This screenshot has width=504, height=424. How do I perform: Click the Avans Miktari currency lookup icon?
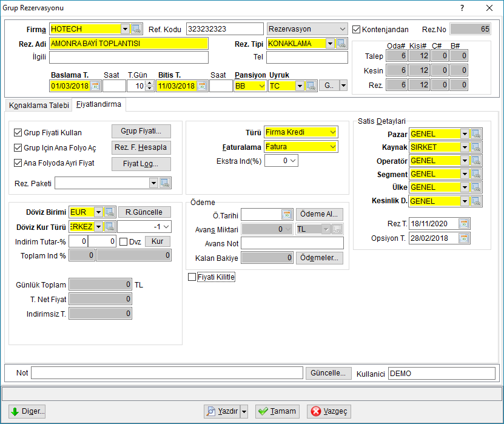click(337, 229)
